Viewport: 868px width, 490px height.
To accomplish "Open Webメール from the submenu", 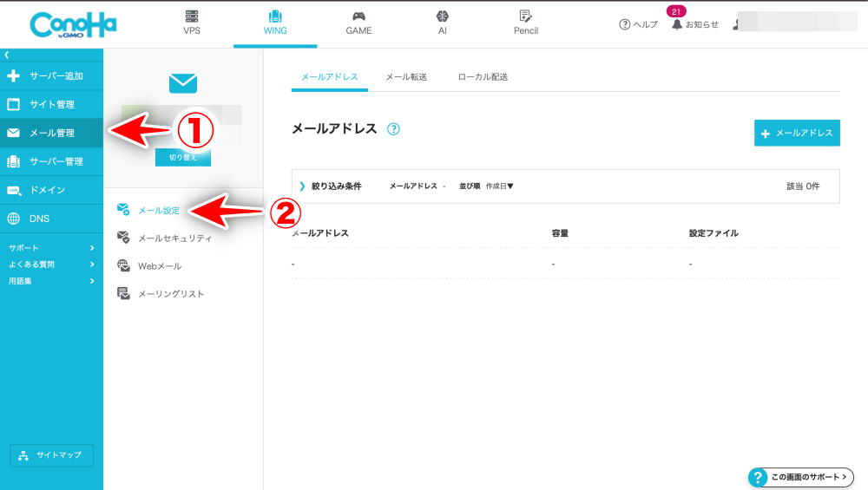I will point(160,265).
